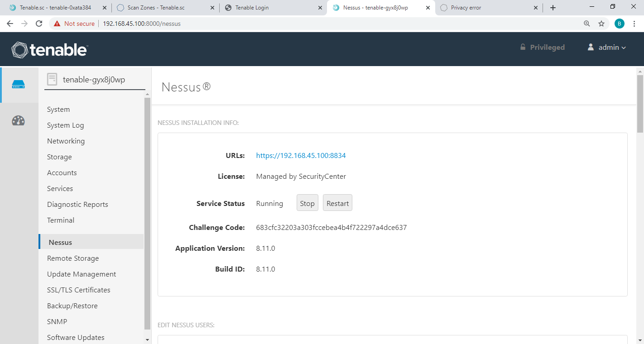The image size is (644, 344).
Task: Expand the admin user dropdown
Action: [x=624, y=48]
